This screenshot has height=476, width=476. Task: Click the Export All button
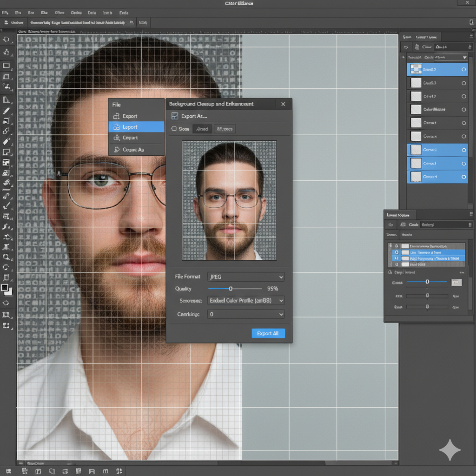click(268, 333)
